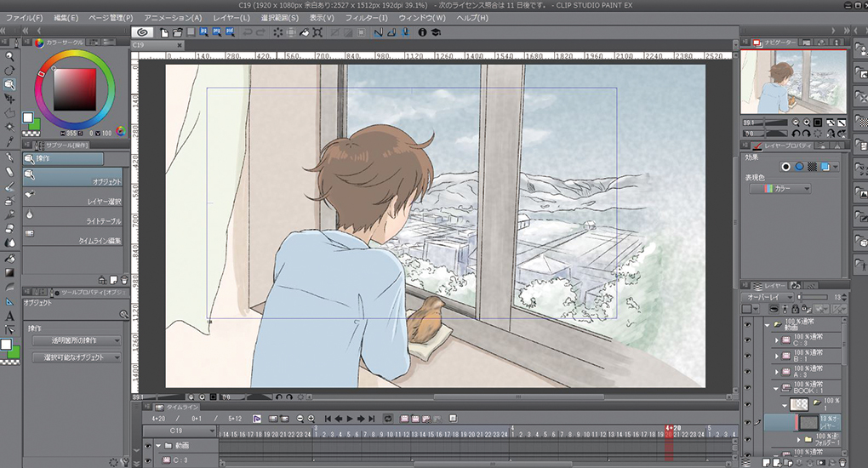Image resolution: width=868 pixels, height=468 pixels.
Task: Toggle visibility of the 動画 timeline folder
Action: pos(147,445)
